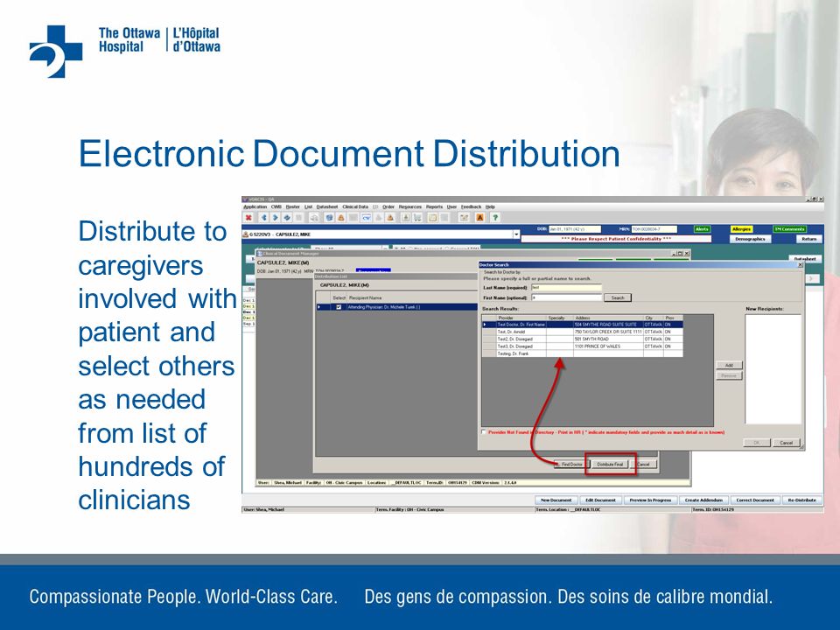Image resolution: width=840 pixels, height=630 pixels.
Task: Click the blue forward arrow toolbar icon
Action: tap(276, 218)
